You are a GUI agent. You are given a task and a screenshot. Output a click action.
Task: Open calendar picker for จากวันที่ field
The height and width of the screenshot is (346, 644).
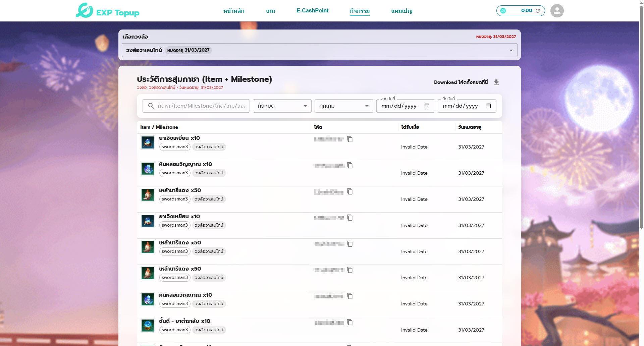pos(427,106)
